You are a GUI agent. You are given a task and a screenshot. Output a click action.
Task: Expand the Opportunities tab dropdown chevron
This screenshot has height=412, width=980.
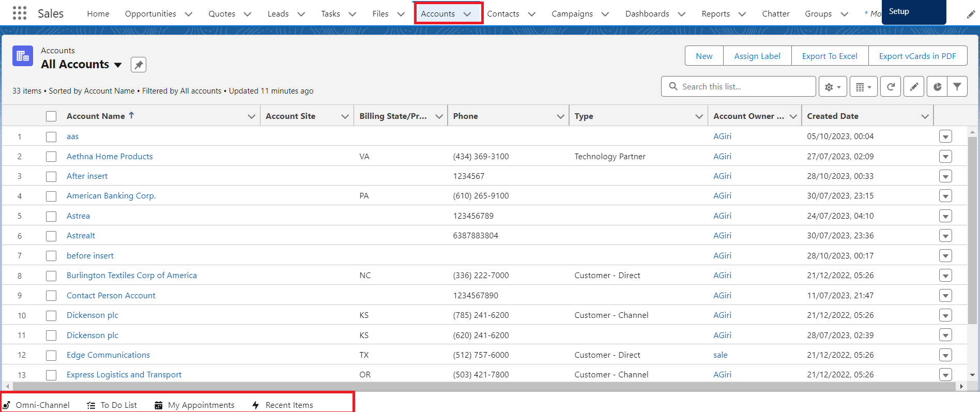[x=189, y=14]
